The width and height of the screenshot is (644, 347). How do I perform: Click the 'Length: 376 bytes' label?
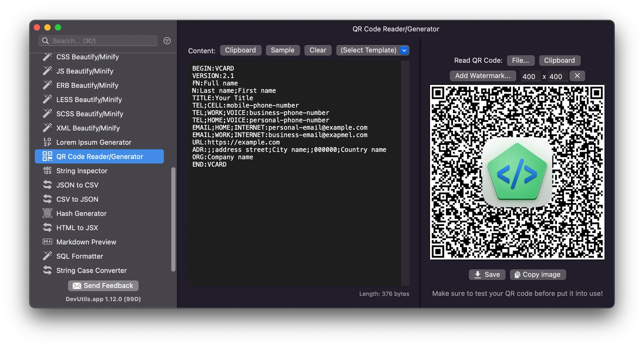click(384, 294)
